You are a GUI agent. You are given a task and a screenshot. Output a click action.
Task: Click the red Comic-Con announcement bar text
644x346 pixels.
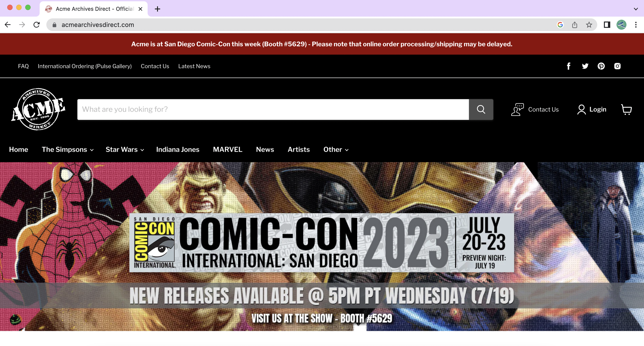tap(322, 44)
